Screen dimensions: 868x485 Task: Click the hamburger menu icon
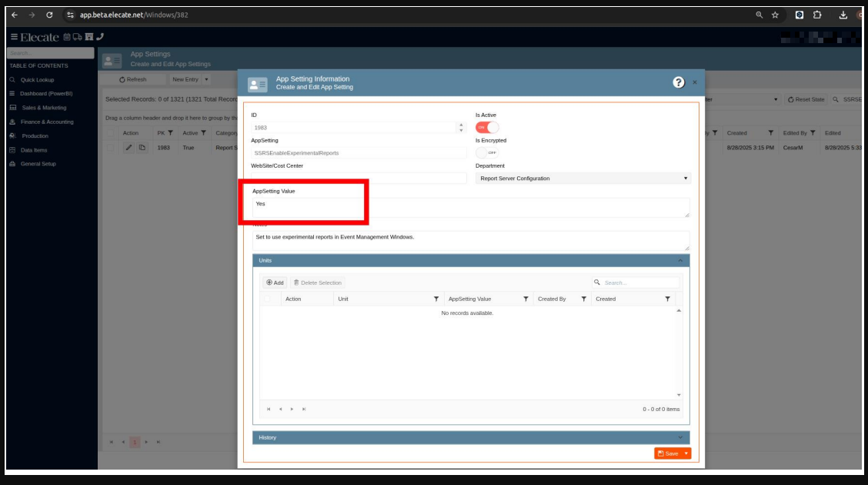pyautogui.click(x=15, y=37)
